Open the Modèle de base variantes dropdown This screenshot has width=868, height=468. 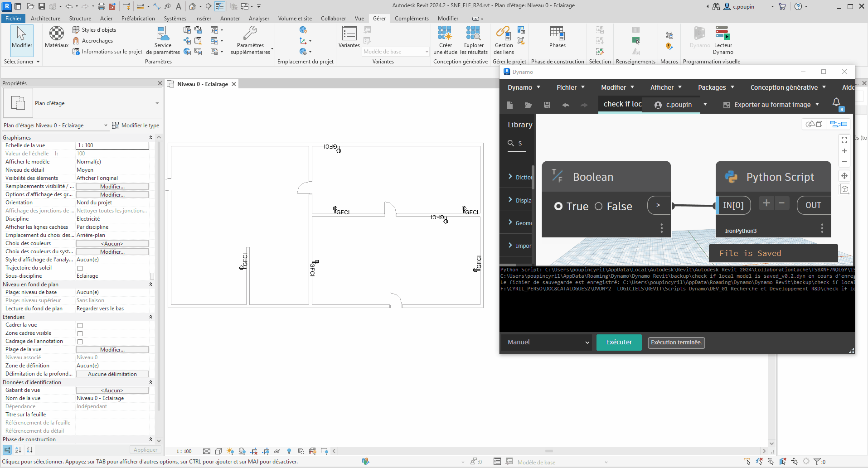point(395,52)
